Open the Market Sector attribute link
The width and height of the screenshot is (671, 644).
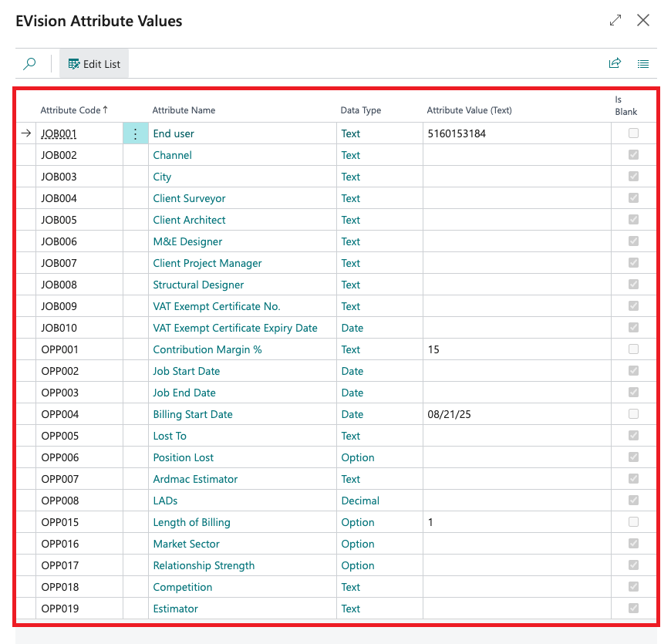(186, 544)
